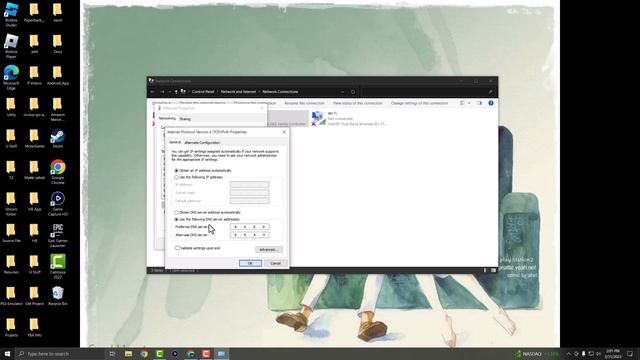This screenshot has height=360, width=640.
Task: Switch to Sharing tab in Ethernet Properties
Action: point(185,119)
